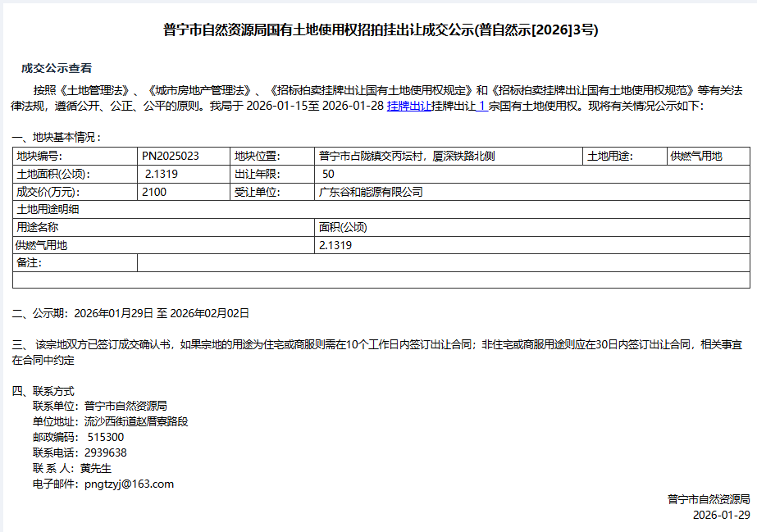Image resolution: width=757 pixels, height=532 pixels.
Task: Select the 地块位置 address value cell
Action: click(406, 156)
